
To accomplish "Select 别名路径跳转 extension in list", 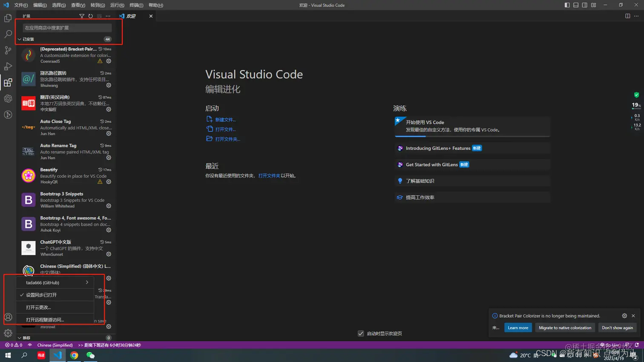I will (x=66, y=79).
